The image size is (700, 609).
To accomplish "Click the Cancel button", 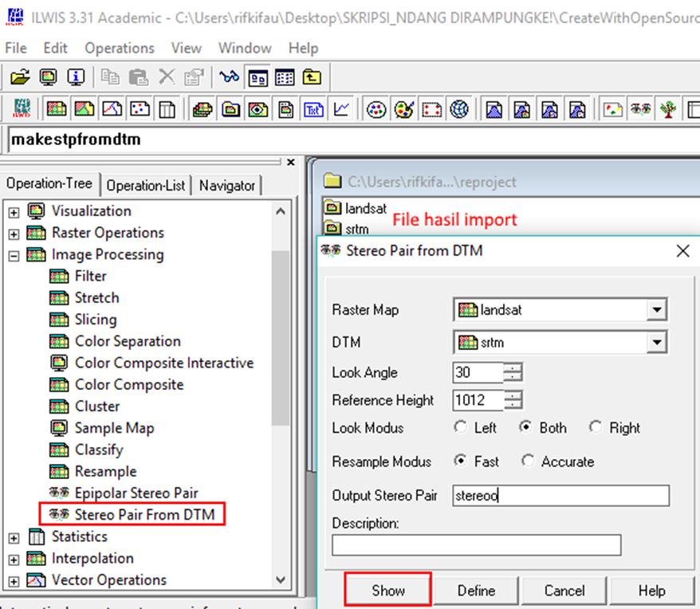I will pos(564,590).
